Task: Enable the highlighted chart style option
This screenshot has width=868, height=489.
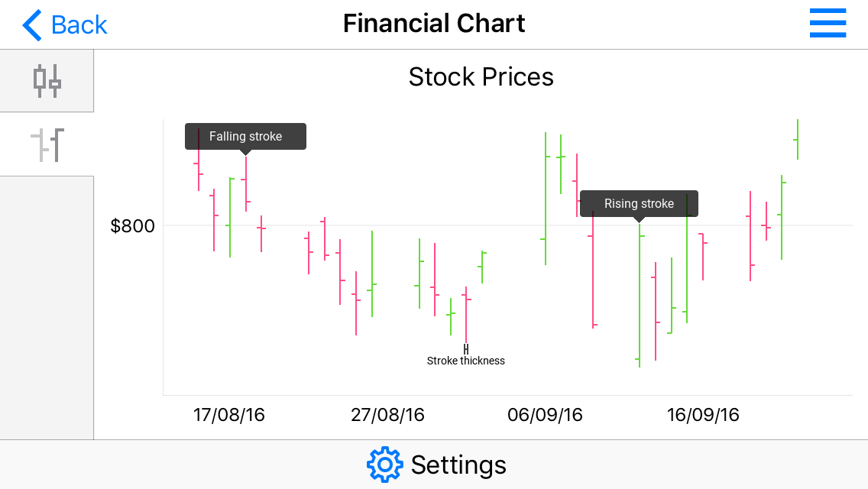Action: [46, 80]
